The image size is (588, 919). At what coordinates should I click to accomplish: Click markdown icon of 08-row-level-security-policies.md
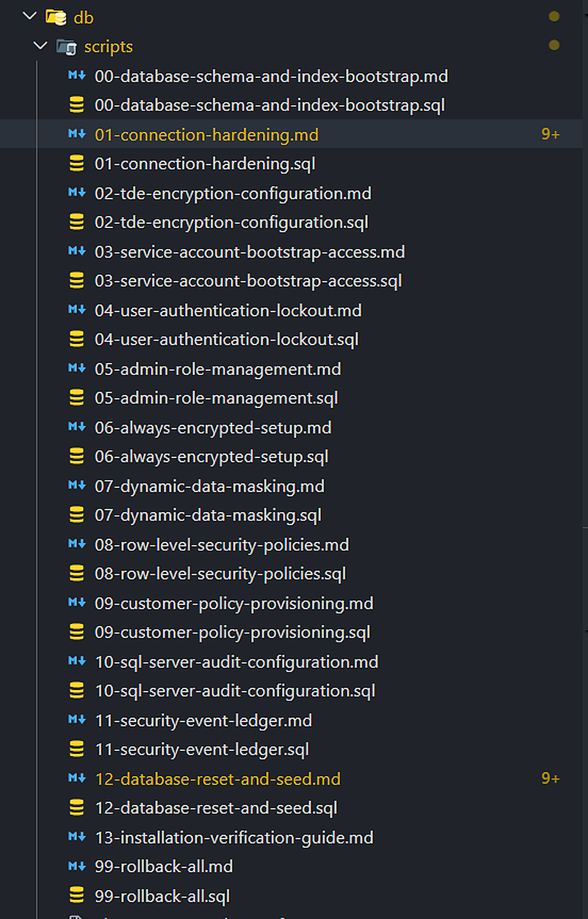[x=77, y=544]
